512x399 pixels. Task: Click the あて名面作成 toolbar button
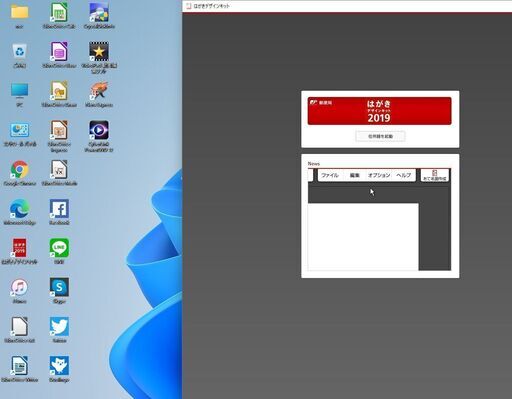(x=435, y=175)
